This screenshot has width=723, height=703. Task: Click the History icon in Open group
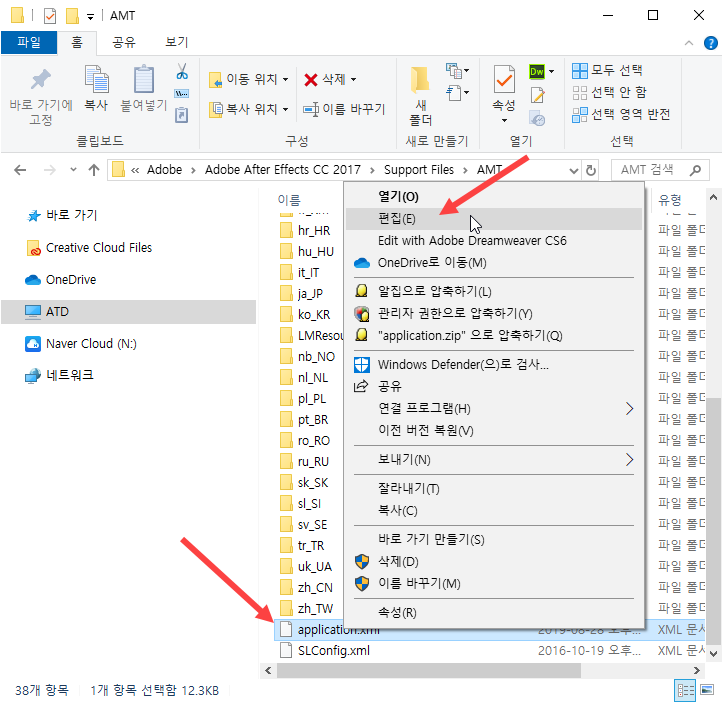click(x=537, y=118)
